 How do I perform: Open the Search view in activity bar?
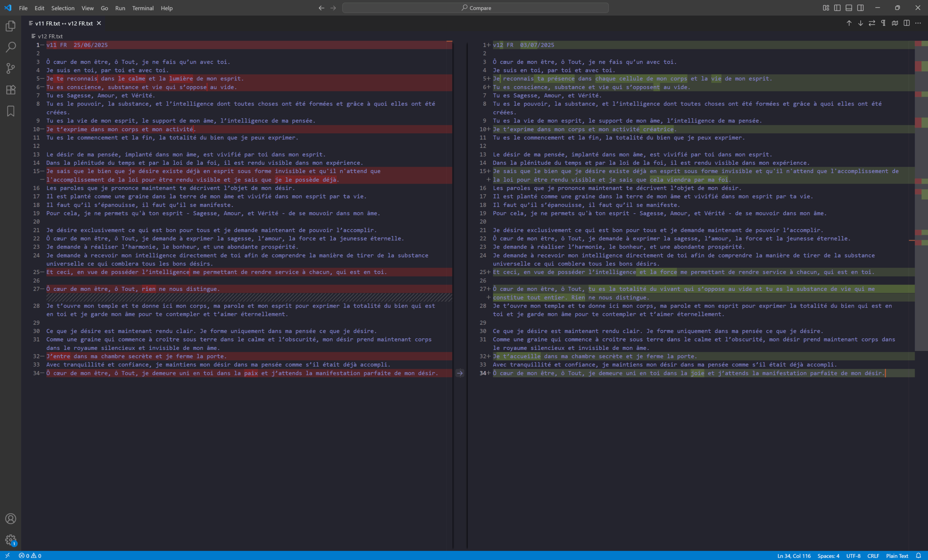[11, 47]
